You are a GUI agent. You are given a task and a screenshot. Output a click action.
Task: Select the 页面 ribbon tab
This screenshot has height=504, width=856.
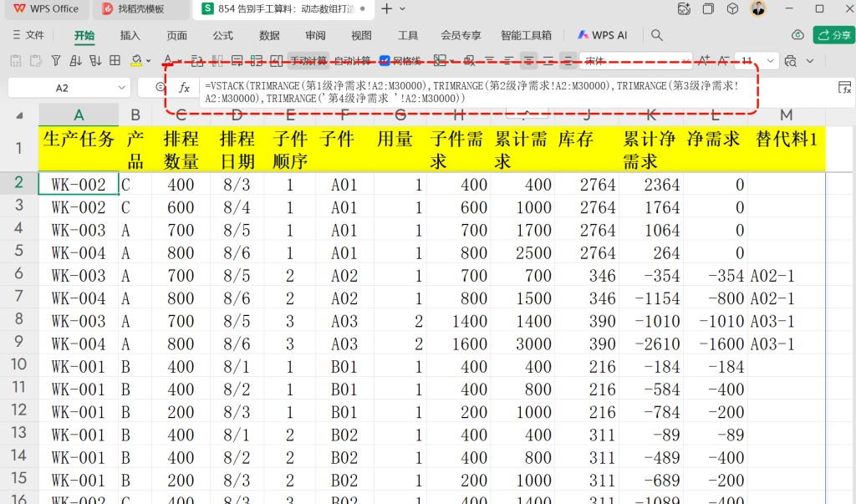pos(176,35)
